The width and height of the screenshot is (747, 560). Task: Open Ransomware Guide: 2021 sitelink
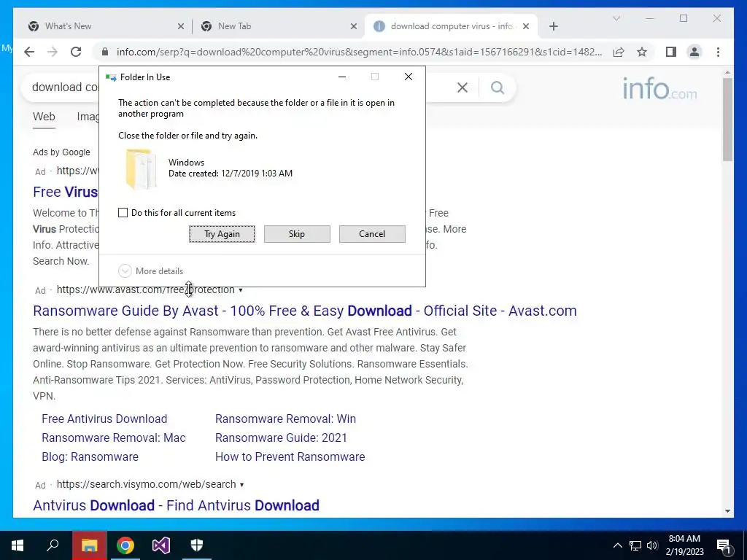click(x=281, y=438)
